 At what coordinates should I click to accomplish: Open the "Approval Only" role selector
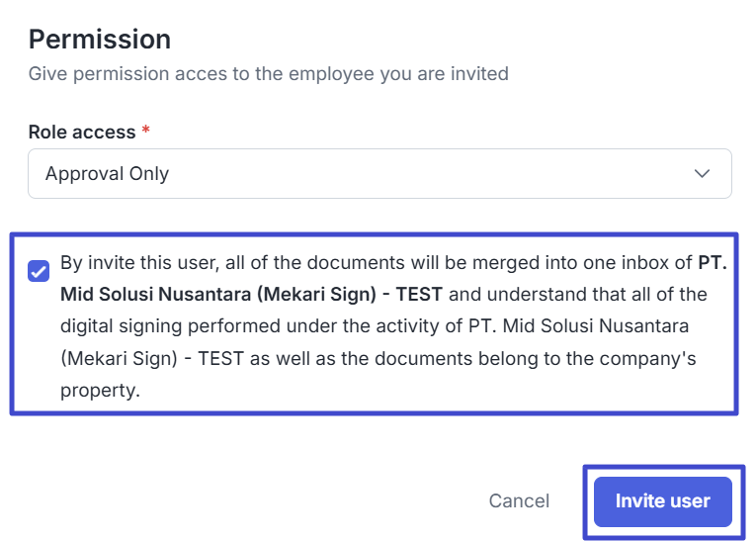379,174
